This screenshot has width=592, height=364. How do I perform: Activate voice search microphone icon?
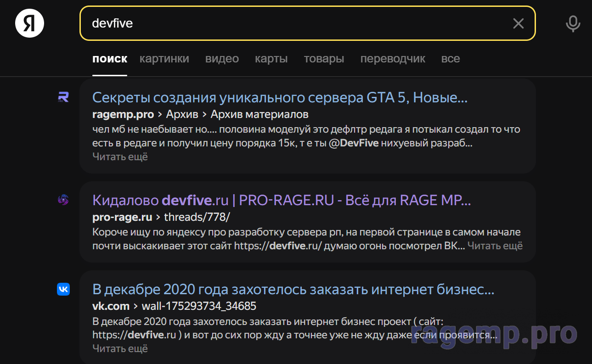pos(573,23)
